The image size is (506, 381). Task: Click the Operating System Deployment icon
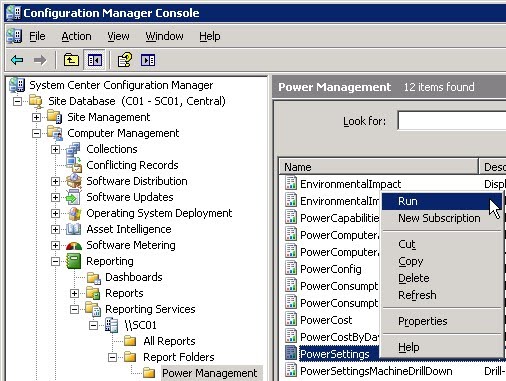pos(74,213)
